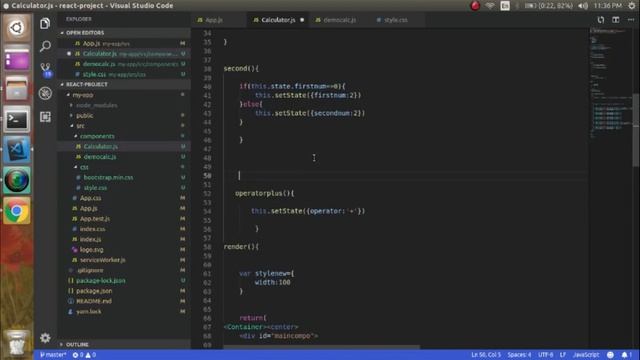Open the Search view in activity bar
640x360 pixels.
coord(45,46)
